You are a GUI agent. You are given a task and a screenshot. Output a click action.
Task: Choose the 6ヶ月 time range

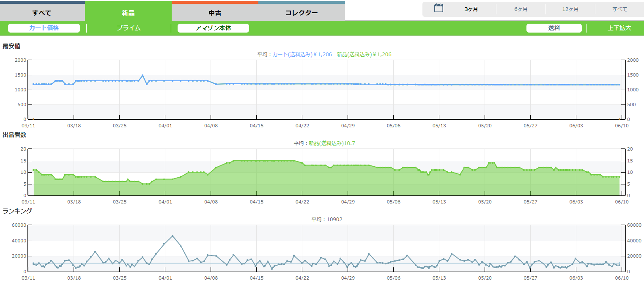pos(521,9)
